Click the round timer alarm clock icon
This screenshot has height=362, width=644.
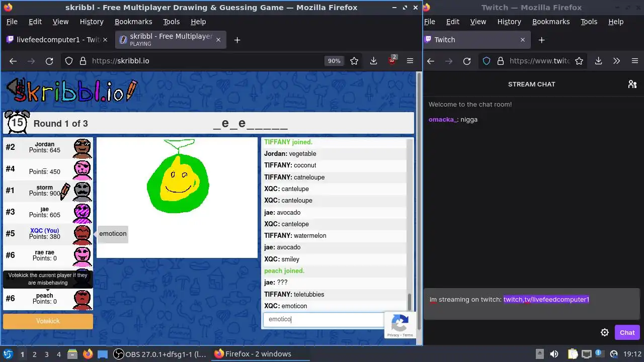click(x=17, y=122)
